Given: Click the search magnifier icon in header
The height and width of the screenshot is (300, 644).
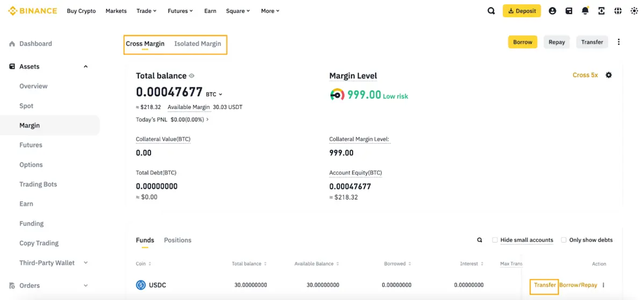Looking at the screenshot, I should pos(491,11).
